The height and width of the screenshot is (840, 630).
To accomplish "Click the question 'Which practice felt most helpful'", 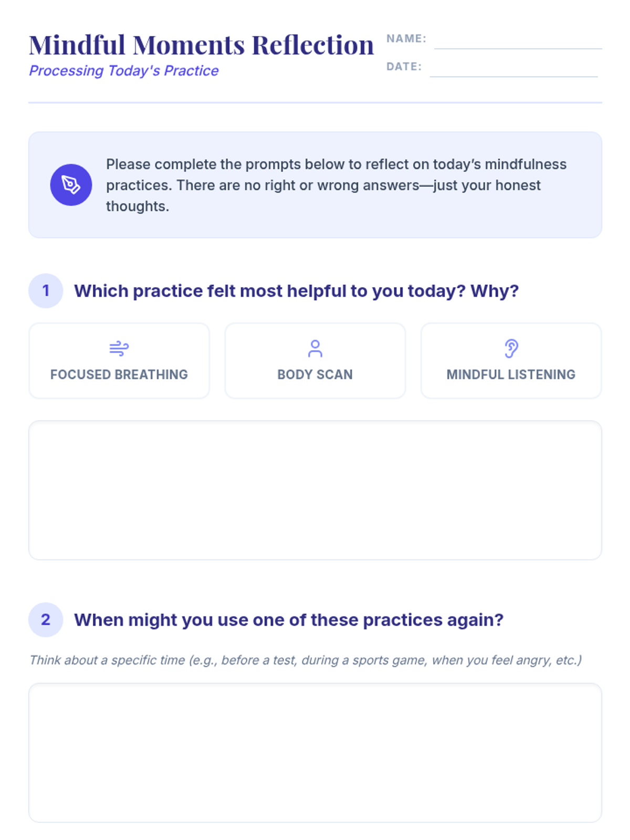I will tap(296, 290).
